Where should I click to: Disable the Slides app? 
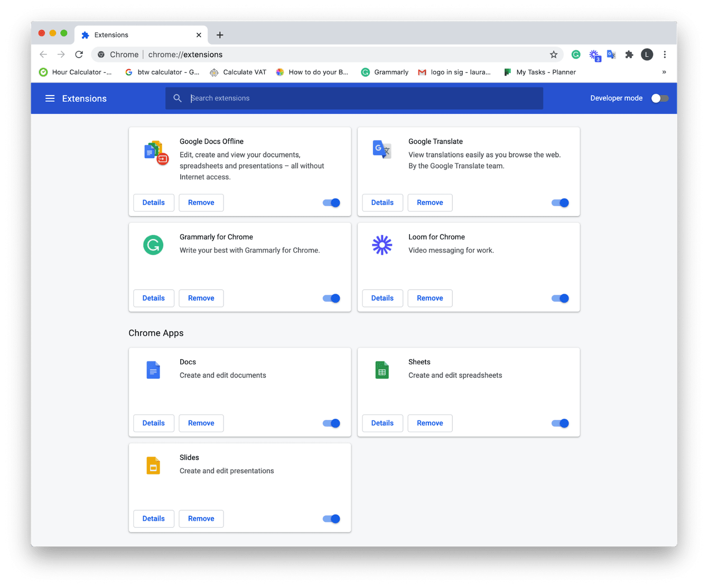click(x=331, y=519)
